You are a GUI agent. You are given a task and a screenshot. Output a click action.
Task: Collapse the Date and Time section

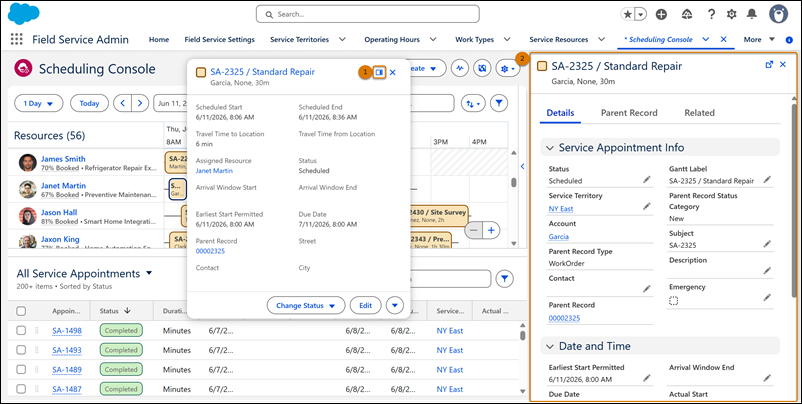point(550,346)
